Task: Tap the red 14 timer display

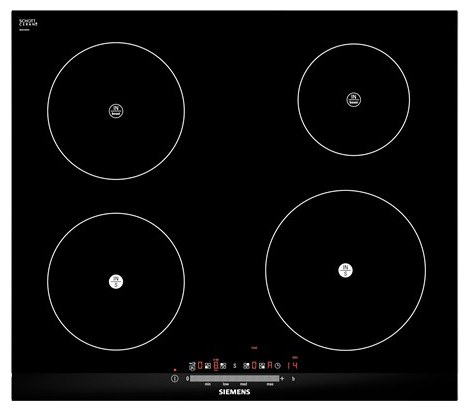Action: click(293, 366)
